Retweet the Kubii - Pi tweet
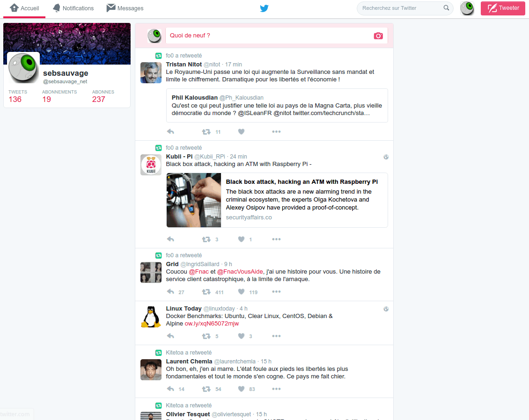The height and width of the screenshot is (420, 529). pos(206,239)
